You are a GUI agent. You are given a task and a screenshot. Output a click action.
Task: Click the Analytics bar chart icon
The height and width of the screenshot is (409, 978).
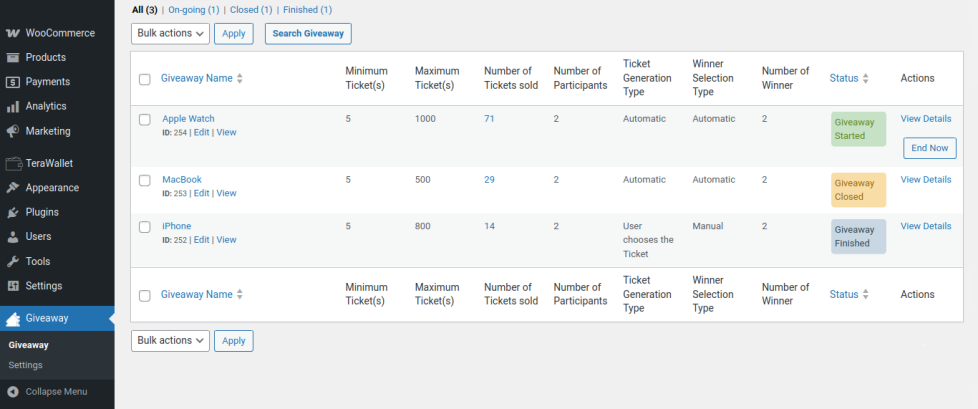13,106
